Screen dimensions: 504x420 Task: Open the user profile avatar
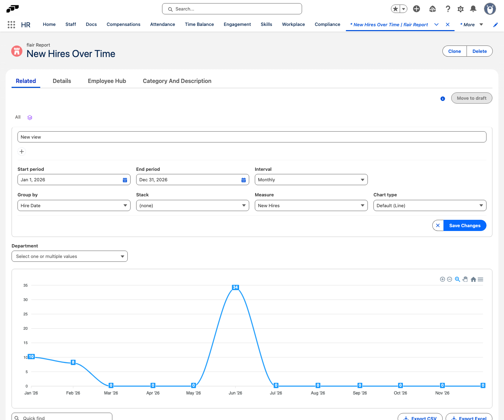click(x=490, y=9)
